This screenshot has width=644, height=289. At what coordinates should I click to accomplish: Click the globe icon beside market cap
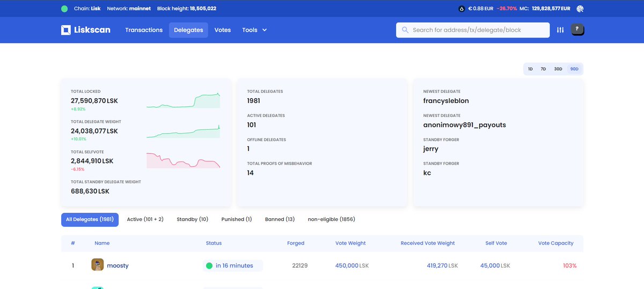click(580, 9)
